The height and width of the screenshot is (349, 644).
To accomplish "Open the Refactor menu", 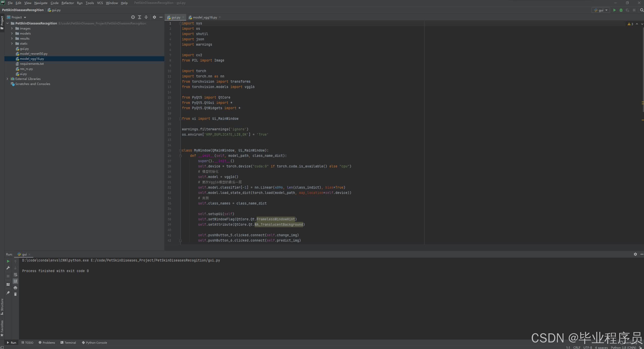I will pyautogui.click(x=68, y=3).
